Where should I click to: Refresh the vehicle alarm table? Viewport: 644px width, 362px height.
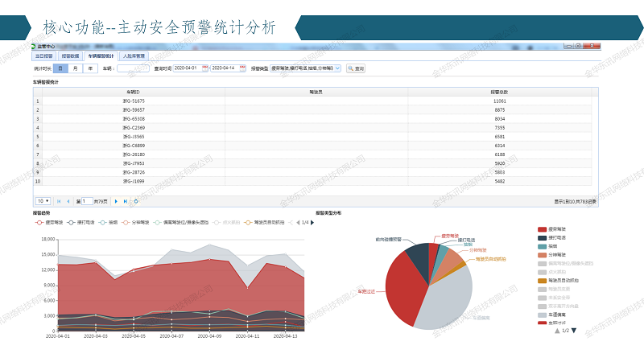pos(136,200)
